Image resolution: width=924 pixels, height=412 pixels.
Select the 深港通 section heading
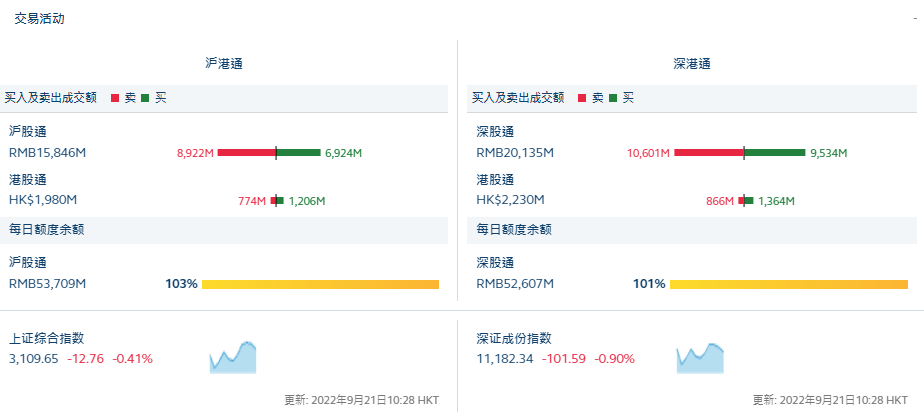click(691, 63)
